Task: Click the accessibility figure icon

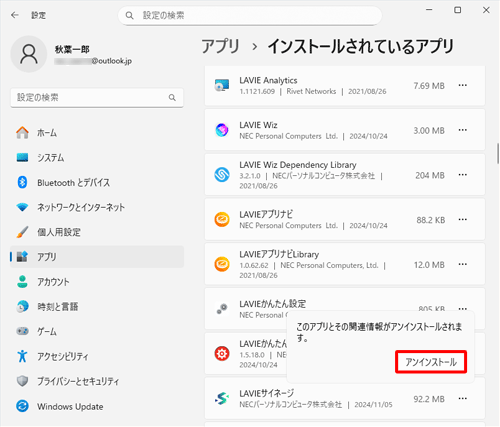Action: click(22, 356)
